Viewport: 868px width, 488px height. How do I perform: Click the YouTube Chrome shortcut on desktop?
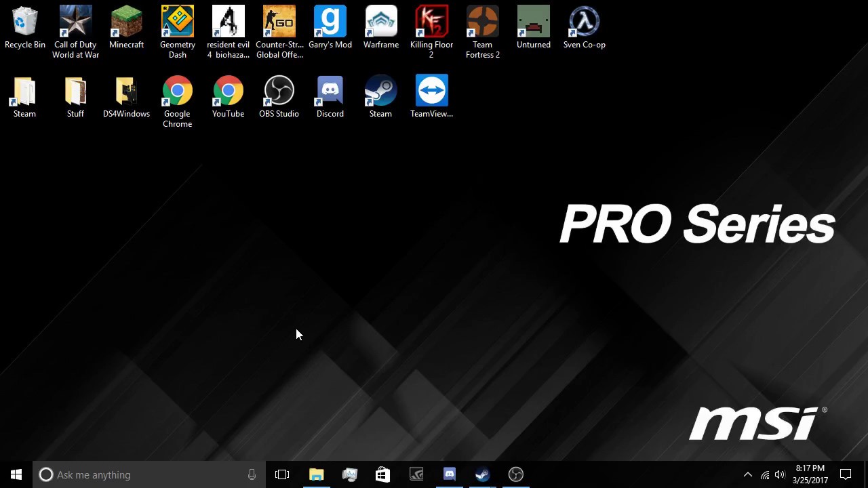(228, 97)
